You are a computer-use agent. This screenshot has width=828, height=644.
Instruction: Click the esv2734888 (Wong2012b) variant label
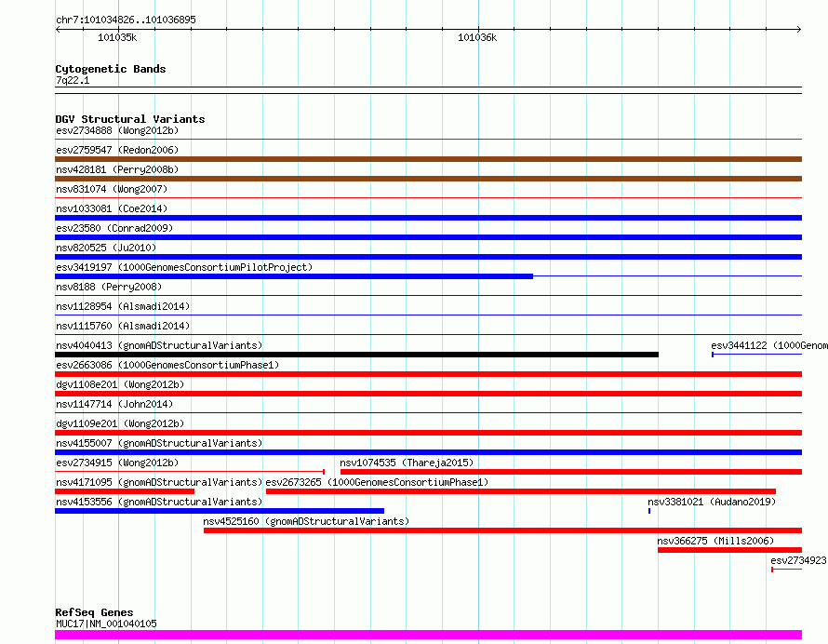click(x=117, y=130)
